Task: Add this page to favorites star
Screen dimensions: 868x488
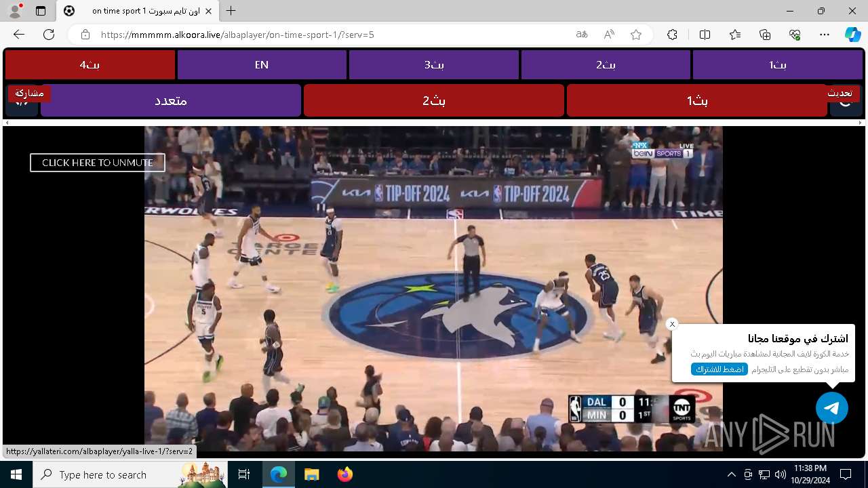Action: click(636, 35)
